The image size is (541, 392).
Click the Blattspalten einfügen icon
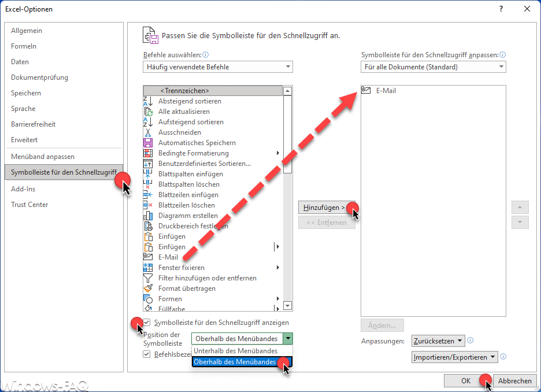point(147,174)
